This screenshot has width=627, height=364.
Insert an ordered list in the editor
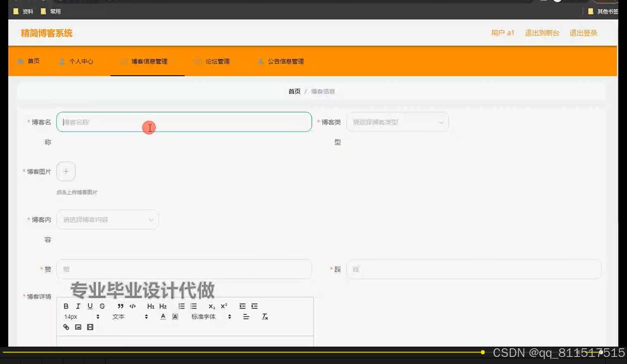point(181,306)
